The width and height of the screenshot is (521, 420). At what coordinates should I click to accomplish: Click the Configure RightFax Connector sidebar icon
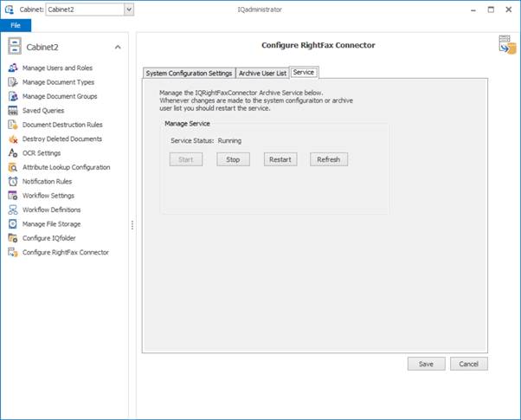pos(13,252)
